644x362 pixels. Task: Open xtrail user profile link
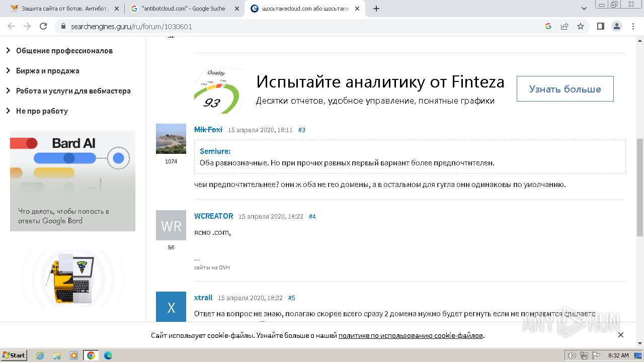click(203, 298)
